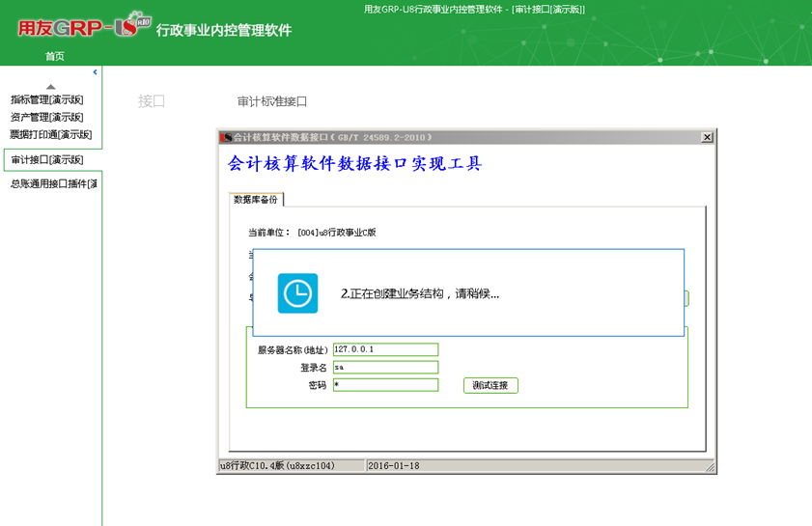This screenshot has width=812, height=526.
Task: Focus the 密码 password field
Action: pyautogui.click(x=386, y=385)
